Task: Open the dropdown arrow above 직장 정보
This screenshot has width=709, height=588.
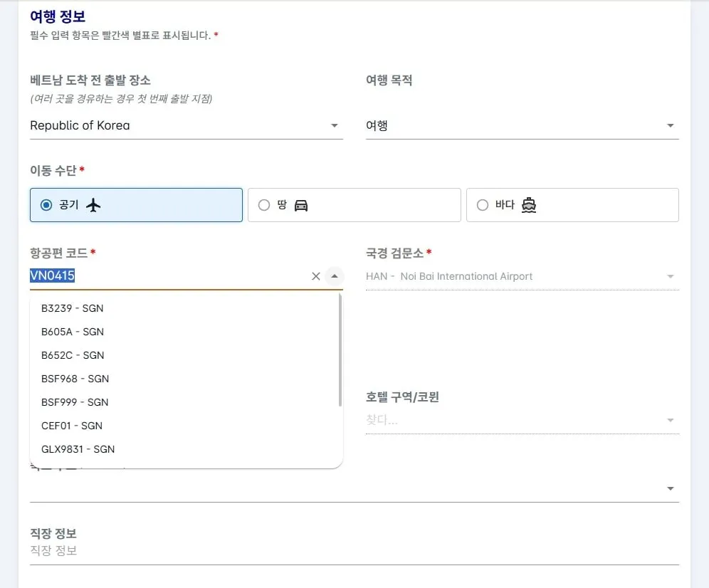Action: point(671,488)
